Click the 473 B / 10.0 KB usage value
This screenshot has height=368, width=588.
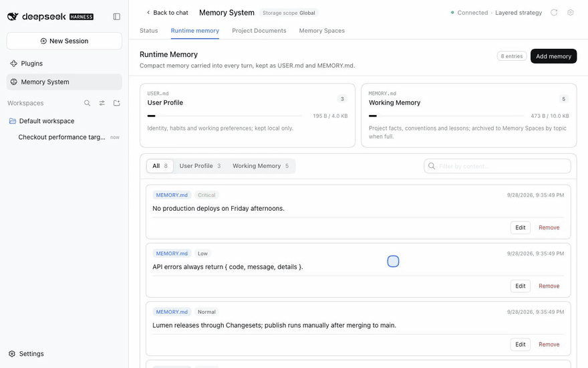point(550,116)
